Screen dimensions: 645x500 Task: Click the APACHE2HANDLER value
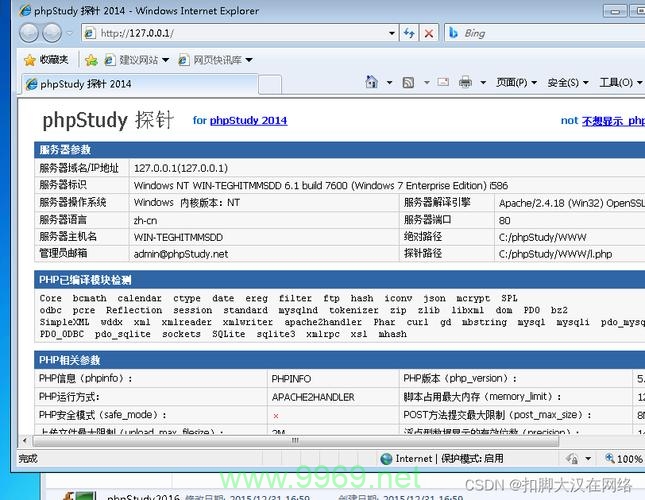(x=313, y=397)
